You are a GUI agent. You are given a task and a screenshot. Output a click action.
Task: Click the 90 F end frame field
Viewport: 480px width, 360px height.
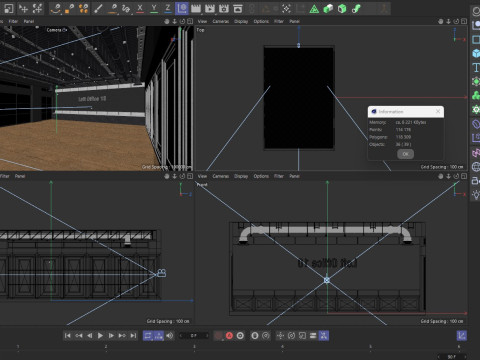point(452,357)
